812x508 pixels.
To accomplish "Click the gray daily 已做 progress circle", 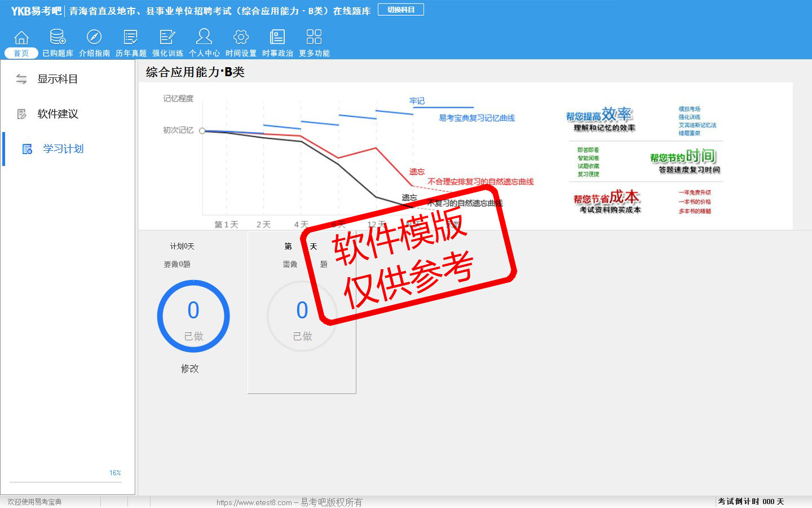I will tap(302, 317).
